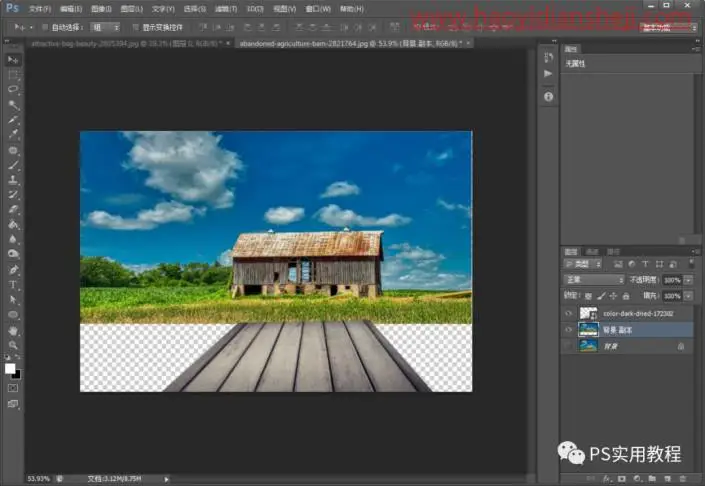This screenshot has height=486, width=705.
Task: Toggle lock transparent pixels
Action: coord(588,296)
